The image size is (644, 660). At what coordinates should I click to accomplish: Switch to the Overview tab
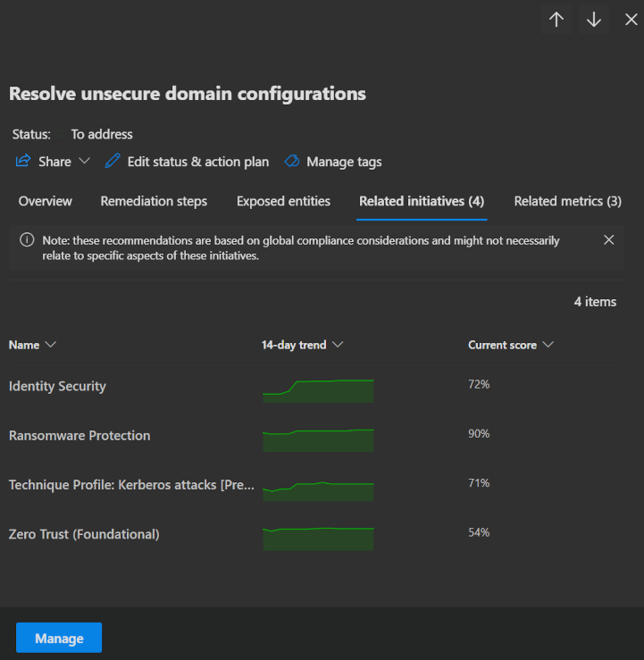(x=46, y=201)
